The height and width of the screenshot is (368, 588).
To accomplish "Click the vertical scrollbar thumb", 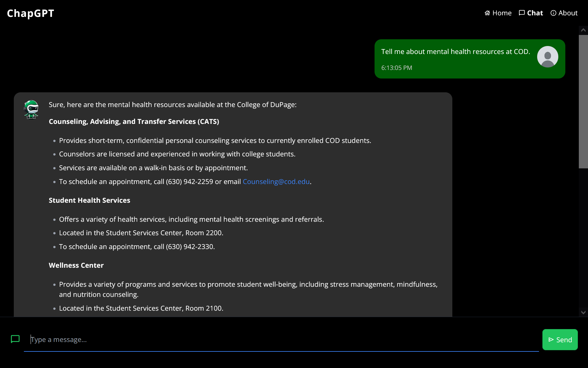I will pyautogui.click(x=583, y=101).
